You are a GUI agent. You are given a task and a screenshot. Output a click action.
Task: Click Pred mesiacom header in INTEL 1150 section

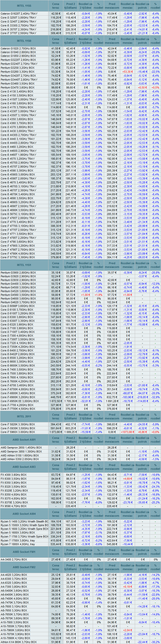[112, 41]
